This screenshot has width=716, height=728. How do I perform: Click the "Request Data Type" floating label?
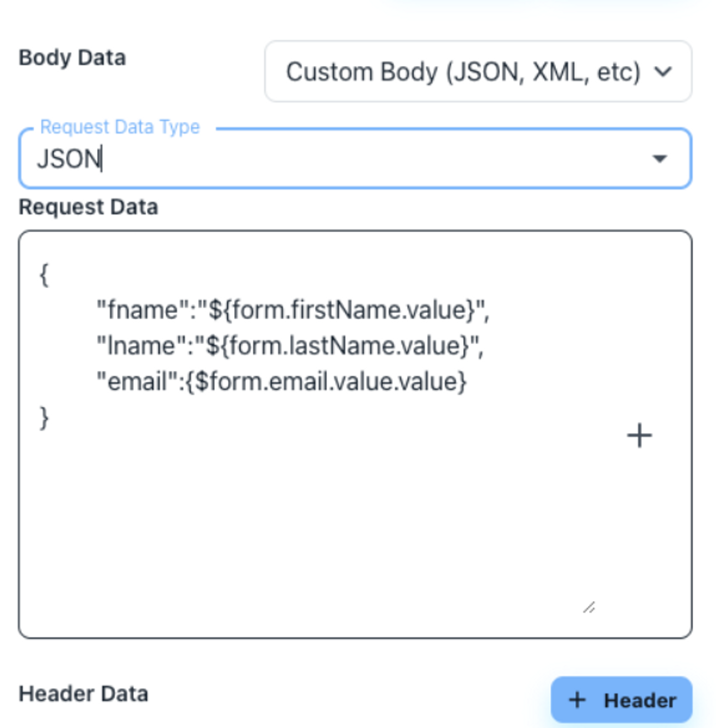point(120,127)
